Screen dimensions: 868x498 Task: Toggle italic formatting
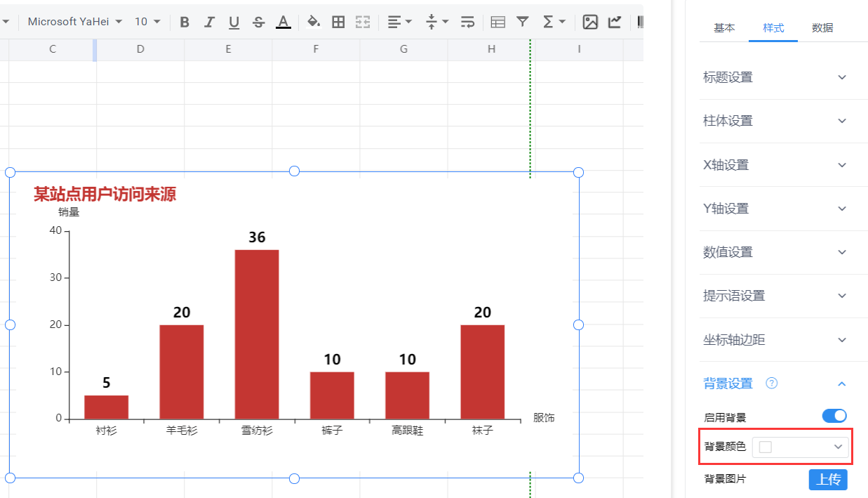coord(209,22)
